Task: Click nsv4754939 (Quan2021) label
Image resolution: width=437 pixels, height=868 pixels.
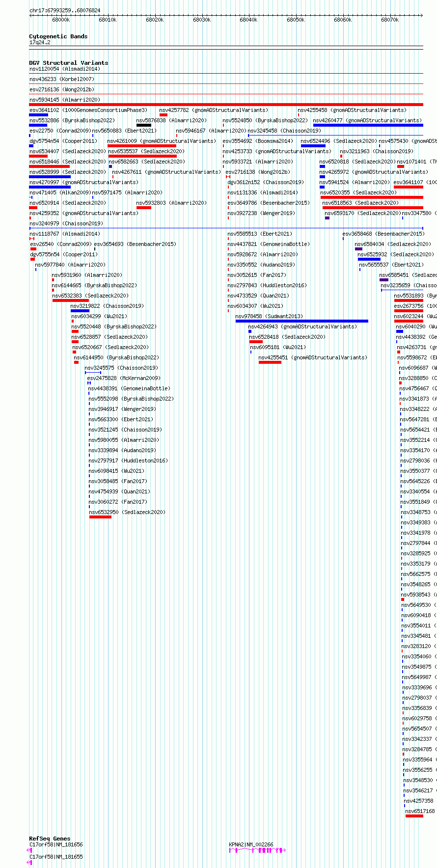Action: pyautogui.click(x=119, y=492)
